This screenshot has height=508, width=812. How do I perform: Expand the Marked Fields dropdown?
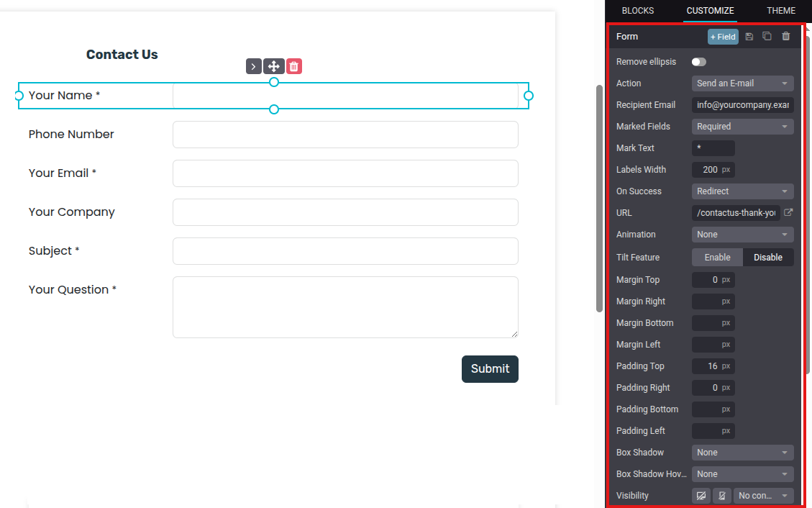tap(742, 127)
